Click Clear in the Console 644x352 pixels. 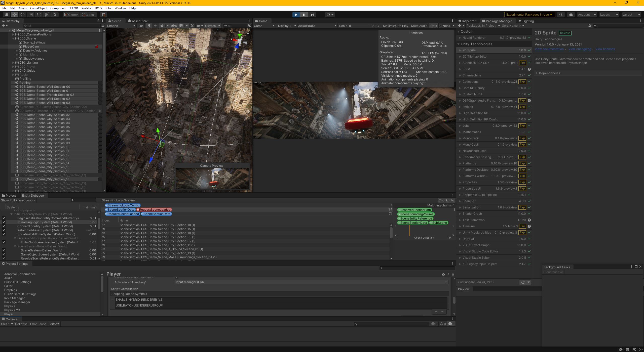pos(5,324)
